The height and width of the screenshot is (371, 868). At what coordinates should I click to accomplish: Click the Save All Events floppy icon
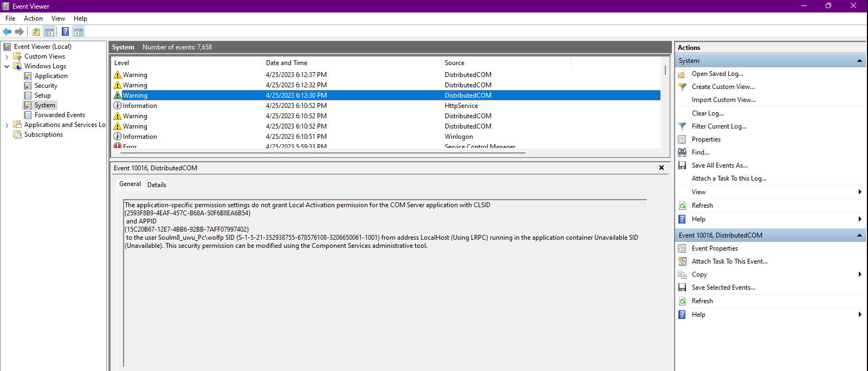click(682, 165)
